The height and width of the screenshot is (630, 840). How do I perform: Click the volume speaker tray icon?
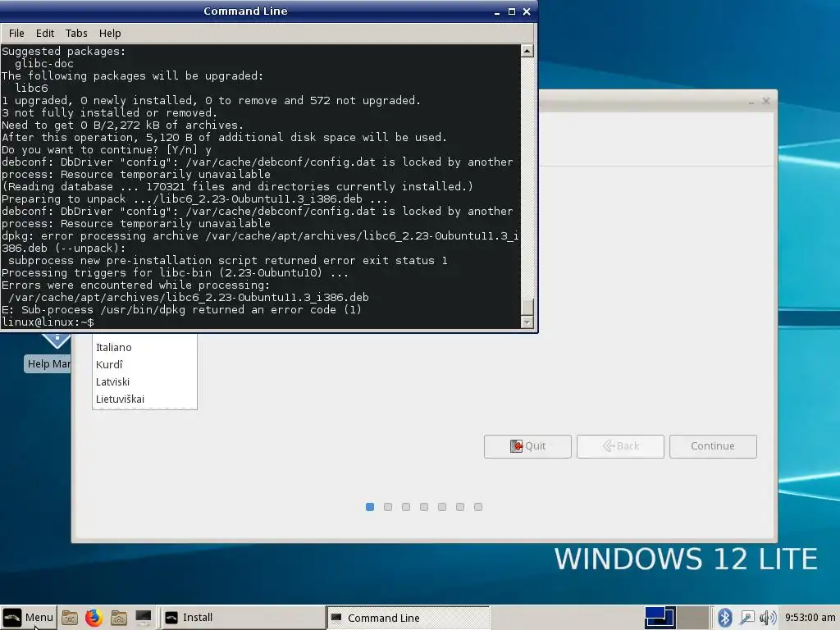(x=768, y=617)
